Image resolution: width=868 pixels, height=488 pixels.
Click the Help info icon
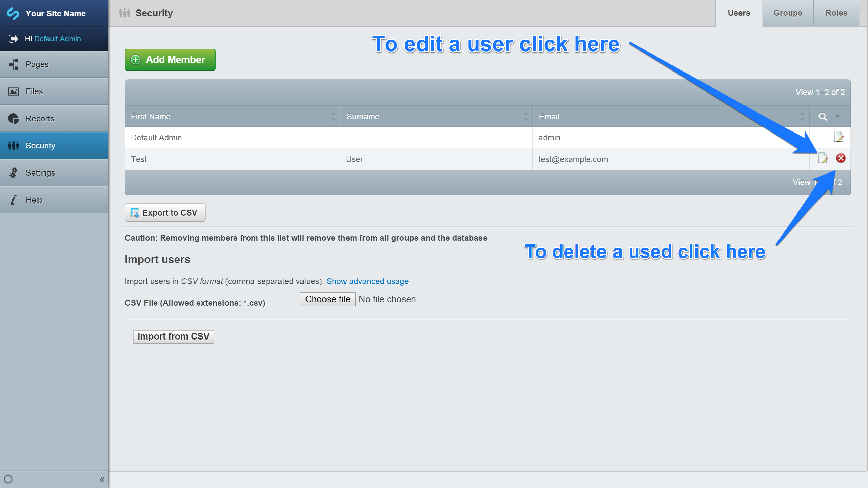[x=14, y=200]
